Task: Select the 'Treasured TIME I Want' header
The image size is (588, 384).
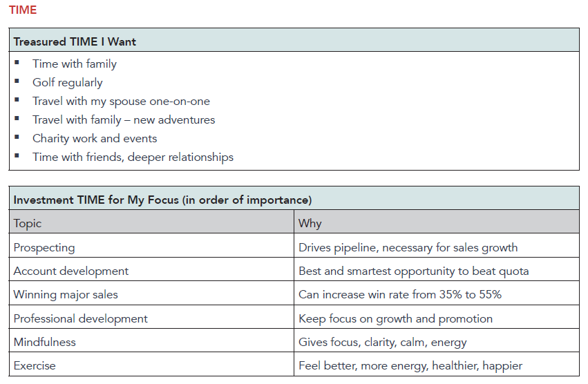Action: (x=75, y=41)
